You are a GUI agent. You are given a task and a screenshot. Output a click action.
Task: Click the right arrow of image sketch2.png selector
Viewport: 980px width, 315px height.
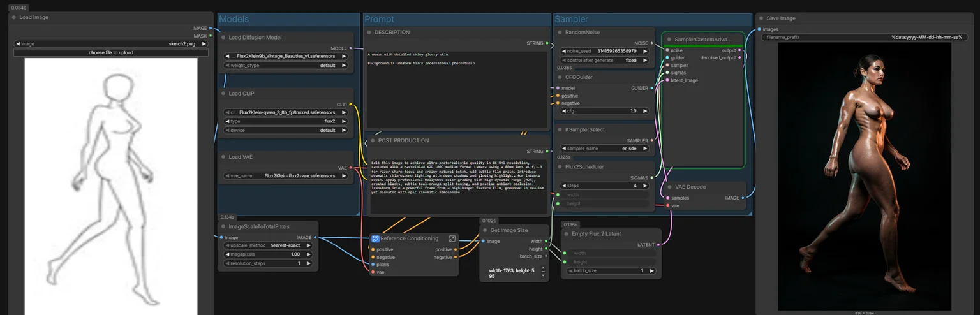coord(204,44)
